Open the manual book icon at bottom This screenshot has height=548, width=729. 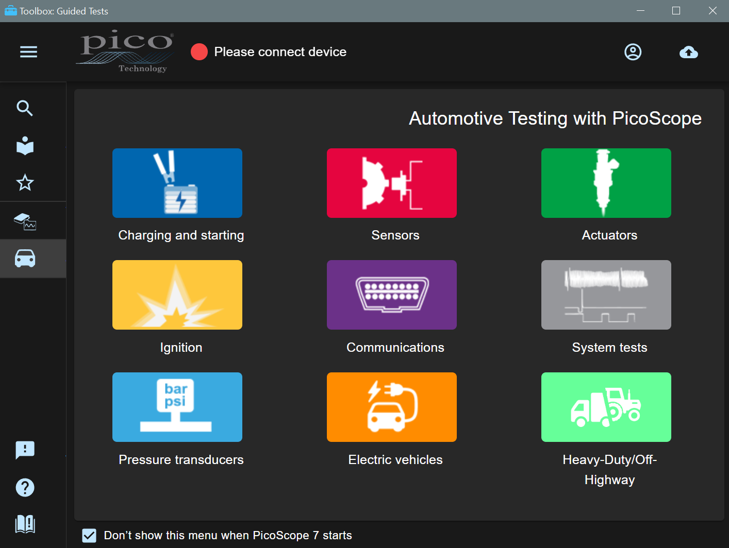click(25, 524)
